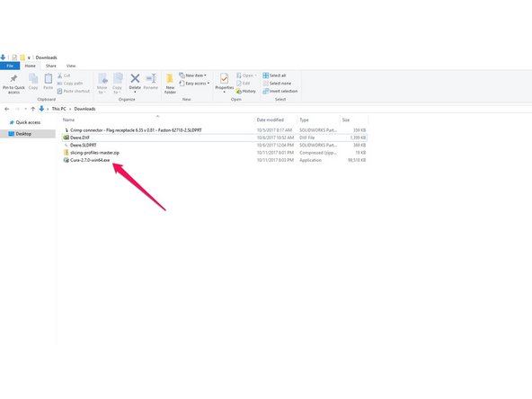Image resolution: width=532 pixels, height=399 pixels.
Task: Click Paste shortcut command
Action: 74,91
